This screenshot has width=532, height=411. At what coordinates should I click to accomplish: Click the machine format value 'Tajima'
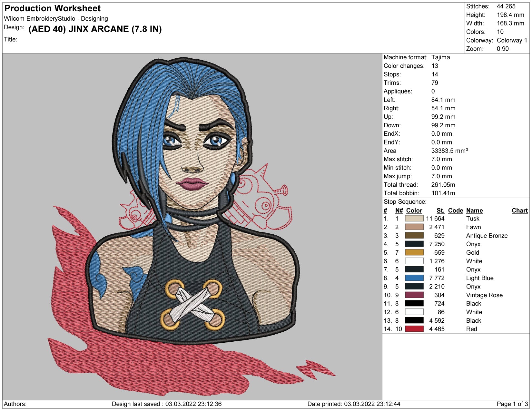coord(440,57)
